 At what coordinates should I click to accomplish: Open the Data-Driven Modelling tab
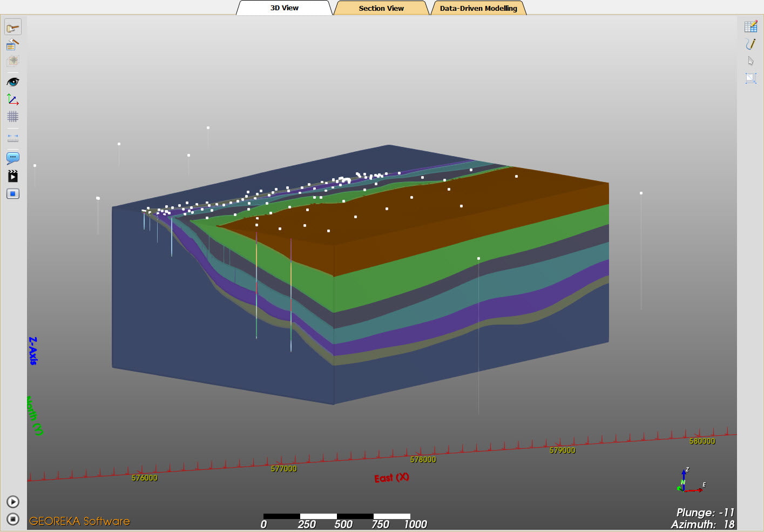tap(478, 8)
